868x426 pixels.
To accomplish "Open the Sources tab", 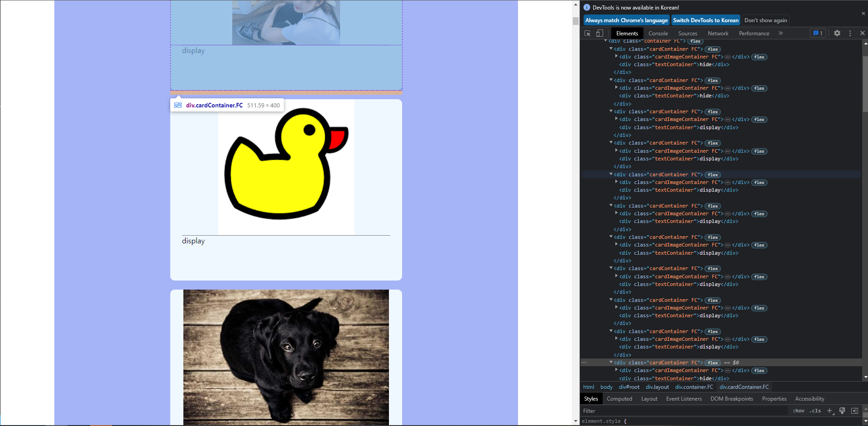I will [687, 33].
